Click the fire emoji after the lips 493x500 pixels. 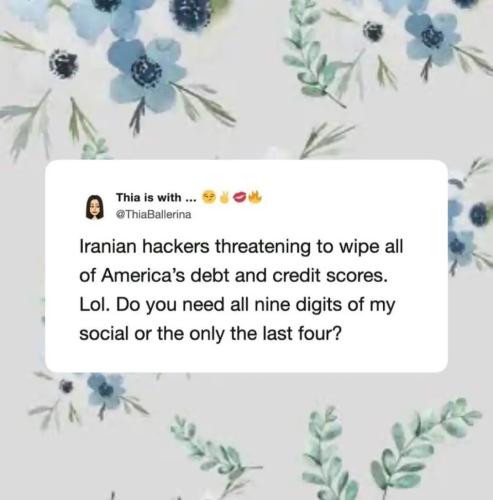(x=255, y=197)
